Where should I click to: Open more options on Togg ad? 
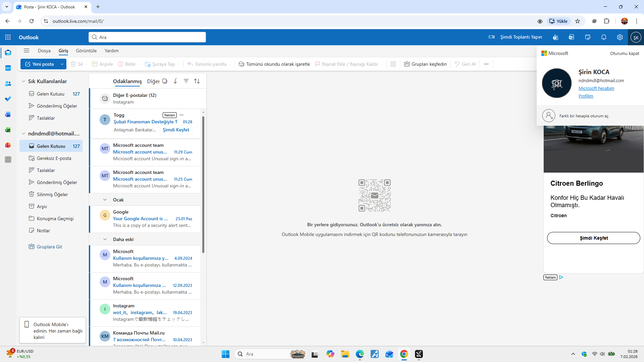181,115
